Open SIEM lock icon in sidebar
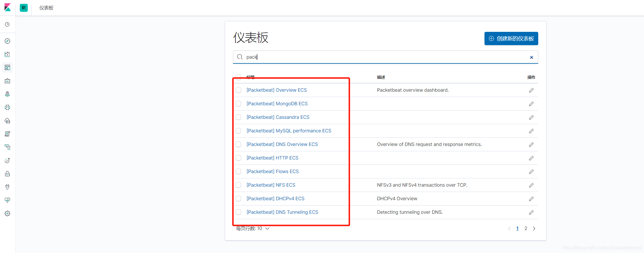The height and width of the screenshot is (253, 644). [7, 174]
